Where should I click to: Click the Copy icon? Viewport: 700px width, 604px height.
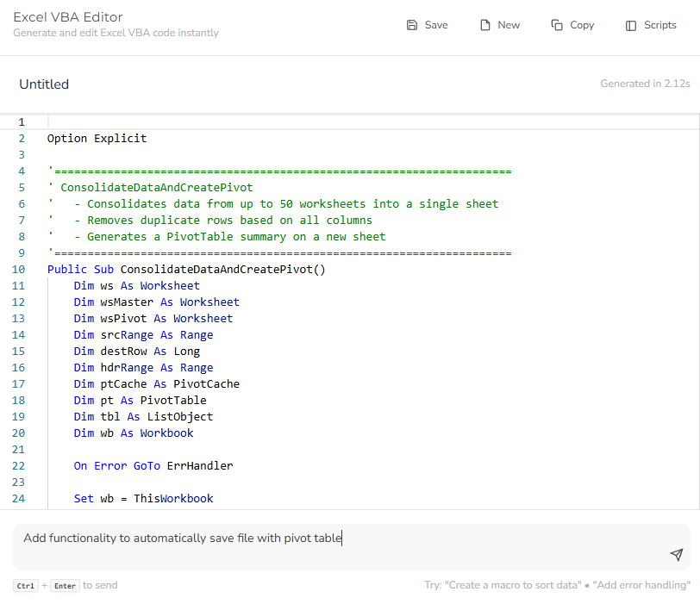[x=556, y=25]
